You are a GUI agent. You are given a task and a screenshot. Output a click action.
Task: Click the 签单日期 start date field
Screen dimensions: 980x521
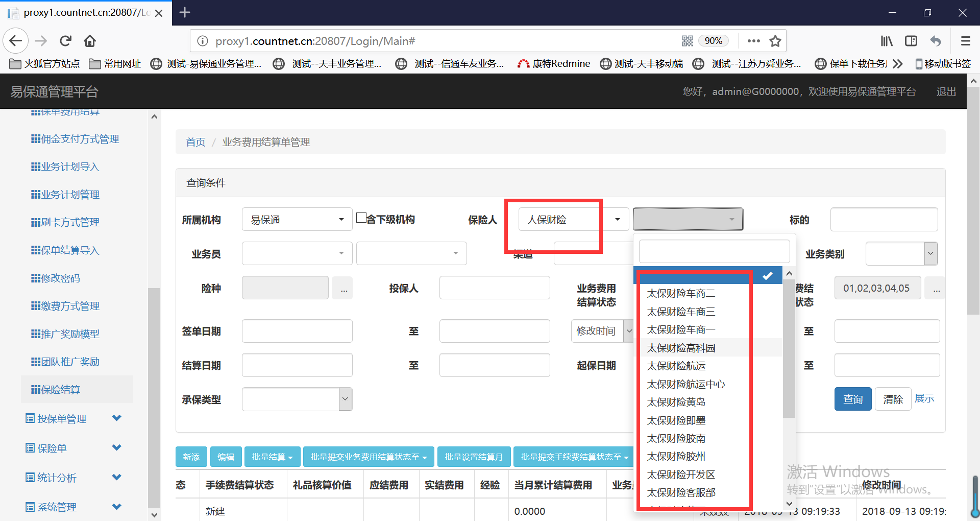pos(297,331)
